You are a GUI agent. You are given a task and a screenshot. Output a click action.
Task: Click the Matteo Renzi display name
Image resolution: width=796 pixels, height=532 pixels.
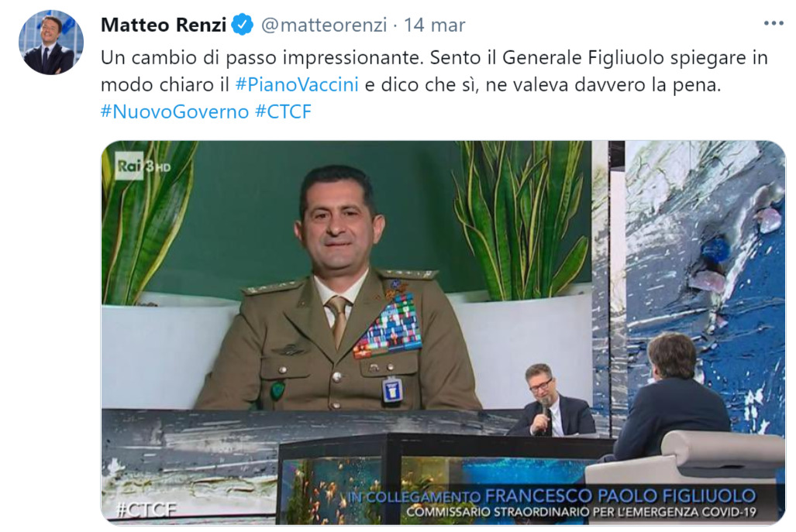point(164,25)
